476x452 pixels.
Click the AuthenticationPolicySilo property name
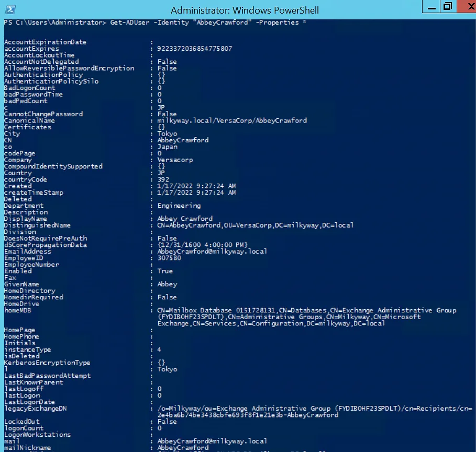point(51,81)
